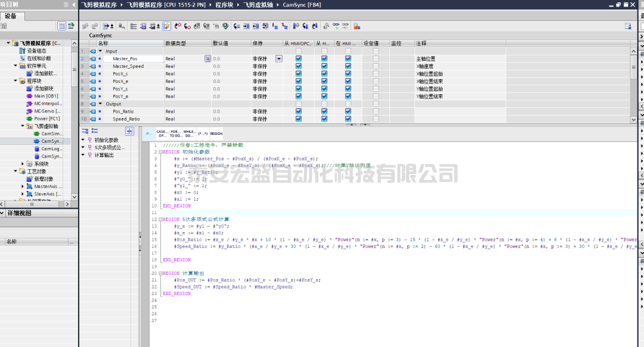Open data type picker for Master_Pos
Image resolution: width=644 pixels, height=347 pixels.
coord(208,59)
